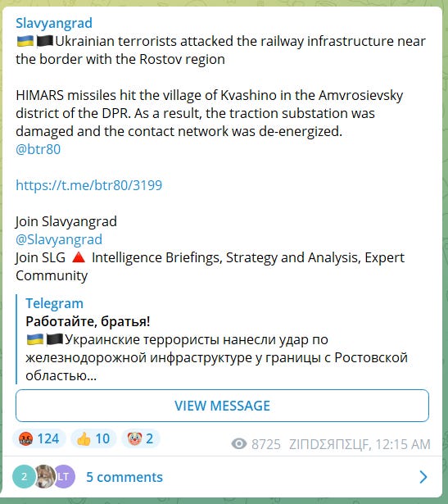Click the teal avatar labeled 2
448x504 pixels.
tap(24, 476)
